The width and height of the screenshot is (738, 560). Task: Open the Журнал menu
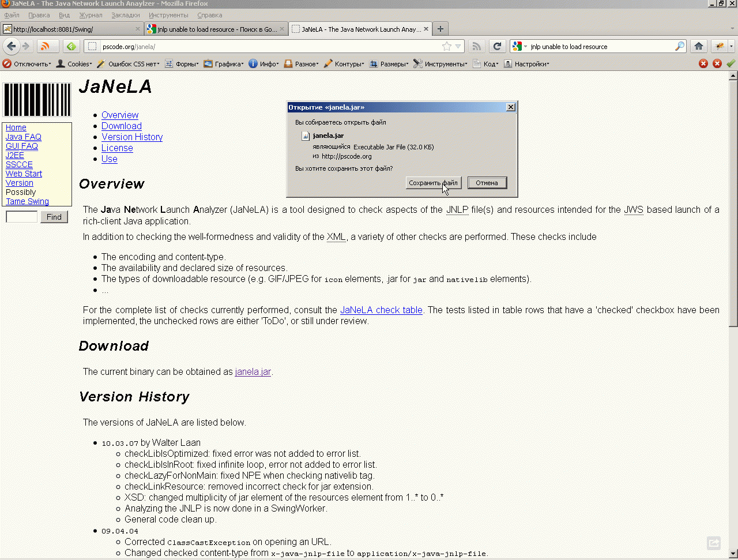click(x=91, y=15)
